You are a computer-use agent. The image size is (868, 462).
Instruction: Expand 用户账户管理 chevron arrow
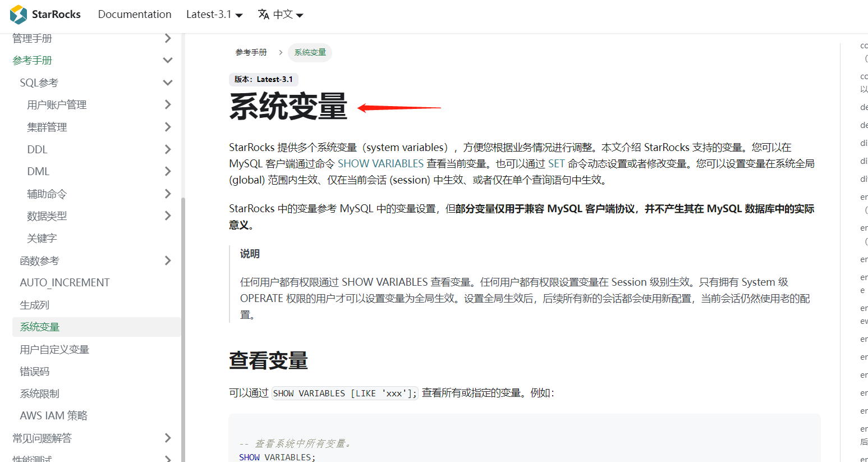click(167, 104)
